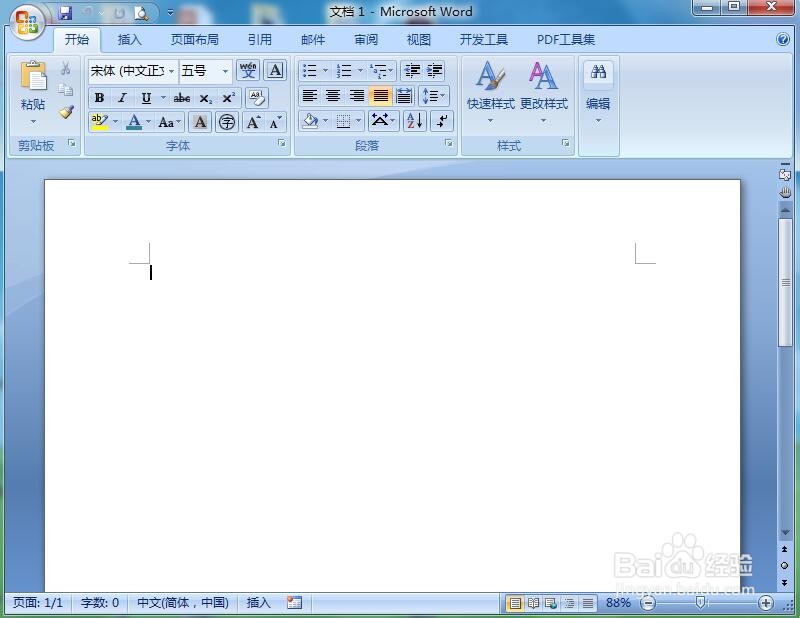Click the Paste clipboard icon

point(33,76)
